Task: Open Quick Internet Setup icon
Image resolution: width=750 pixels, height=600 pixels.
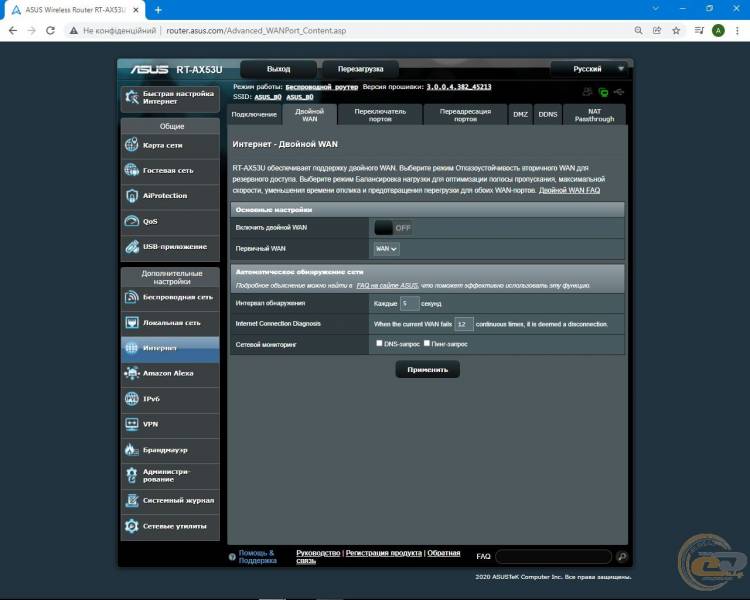Action: pos(132,98)
